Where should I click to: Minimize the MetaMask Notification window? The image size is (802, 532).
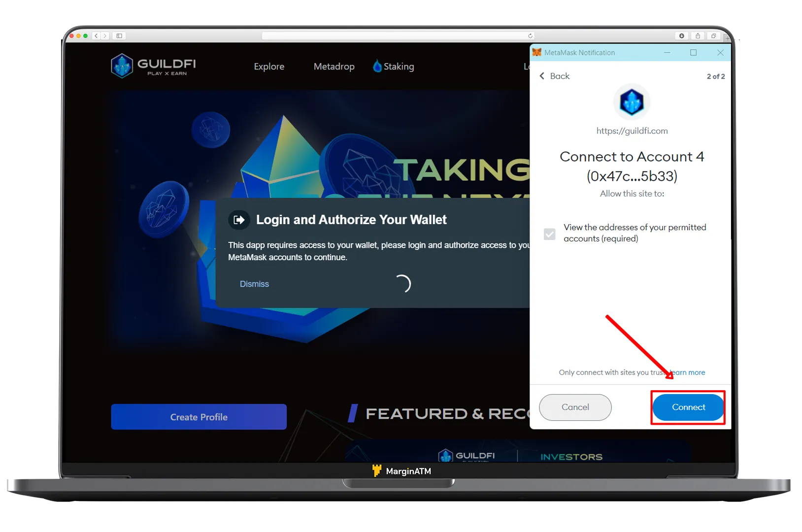(667, 52)
